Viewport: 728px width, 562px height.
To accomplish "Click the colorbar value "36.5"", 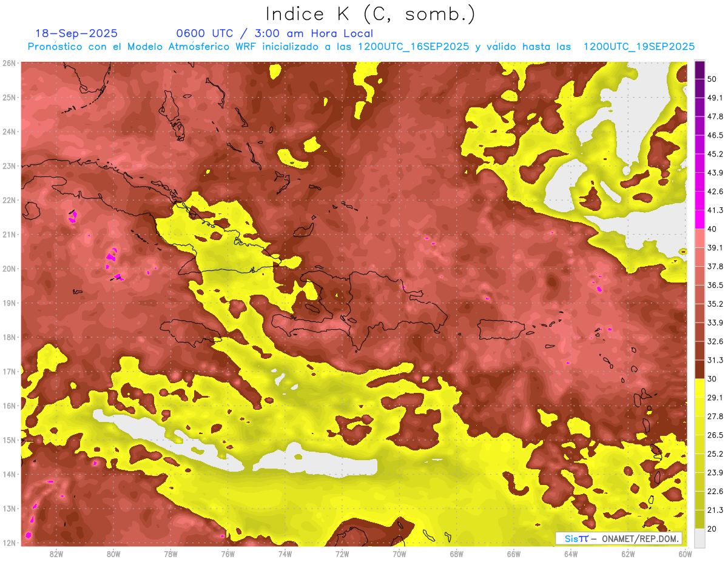I will point(715,285).
